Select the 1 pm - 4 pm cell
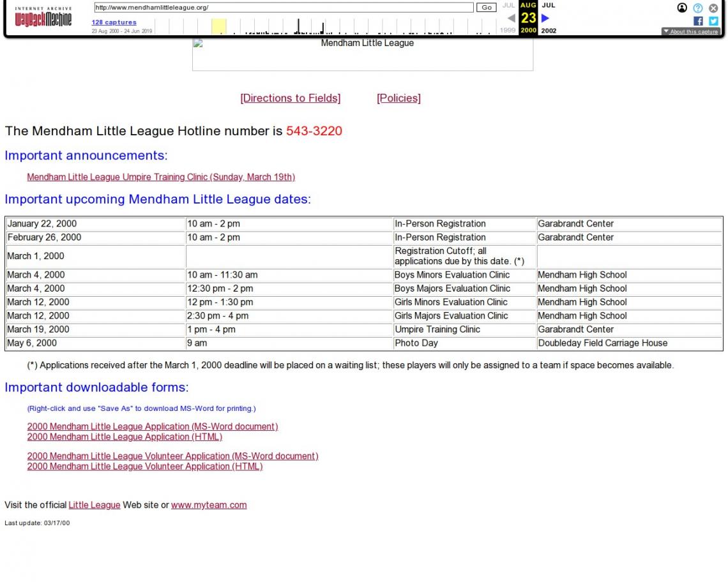 [289, 329]
